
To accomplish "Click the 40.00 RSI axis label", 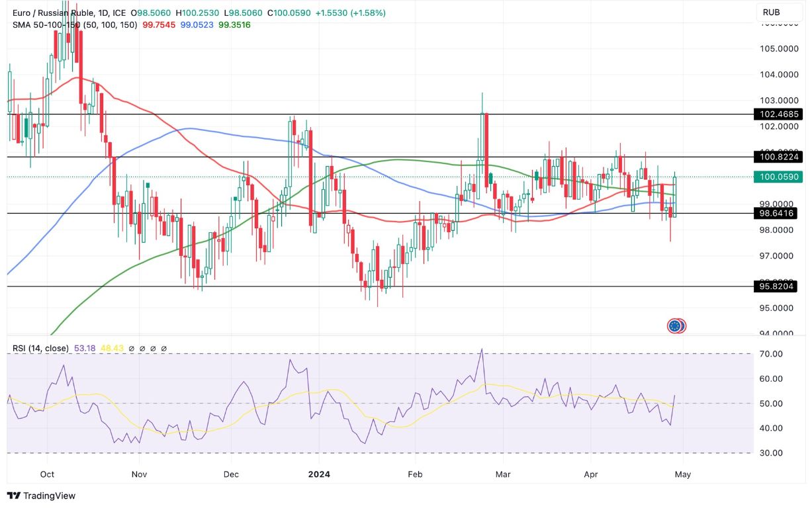I will 772,429.
